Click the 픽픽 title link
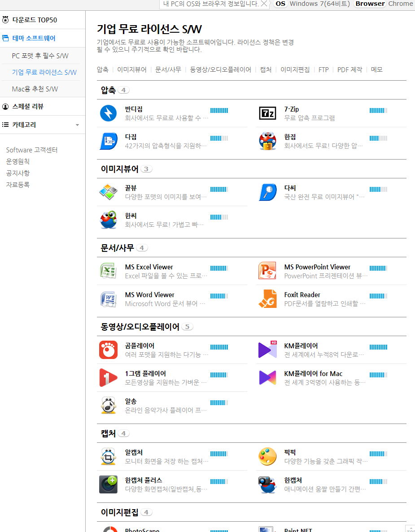This screenshot has width=415, height=532. (290, 452)
